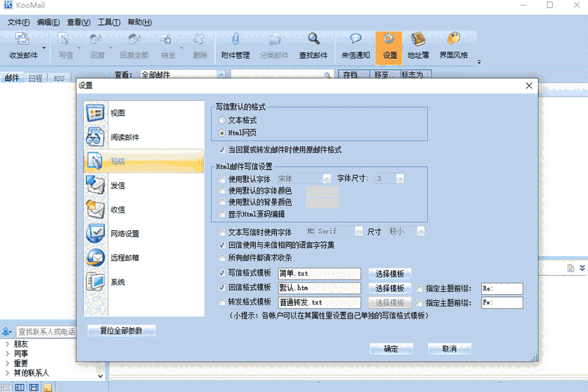Toggle 所有邮件都请求收条 checkbox
The image size is (588, 392).
tap(222, 258)
